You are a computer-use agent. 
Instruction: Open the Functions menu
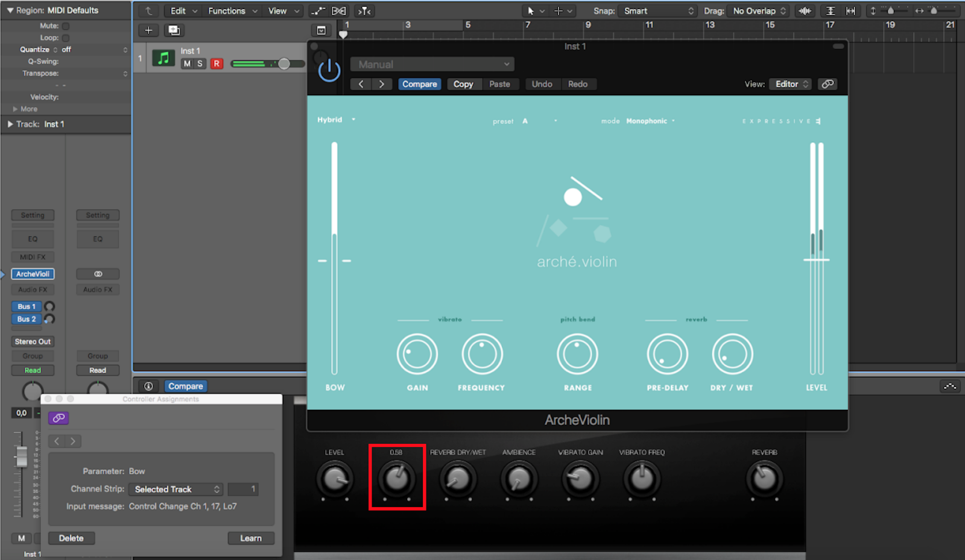pos(232,11)
